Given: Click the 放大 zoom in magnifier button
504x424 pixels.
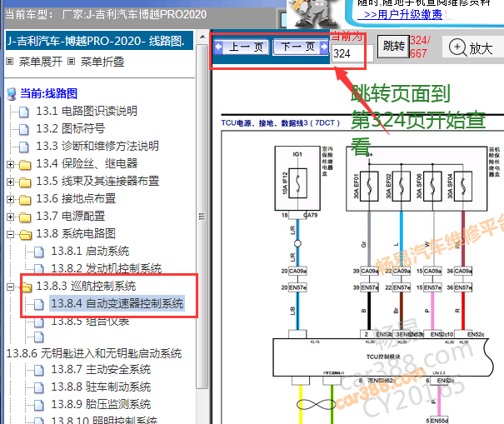Looking at the screenshot, I should pyautogui.click(x=472, y=47).
